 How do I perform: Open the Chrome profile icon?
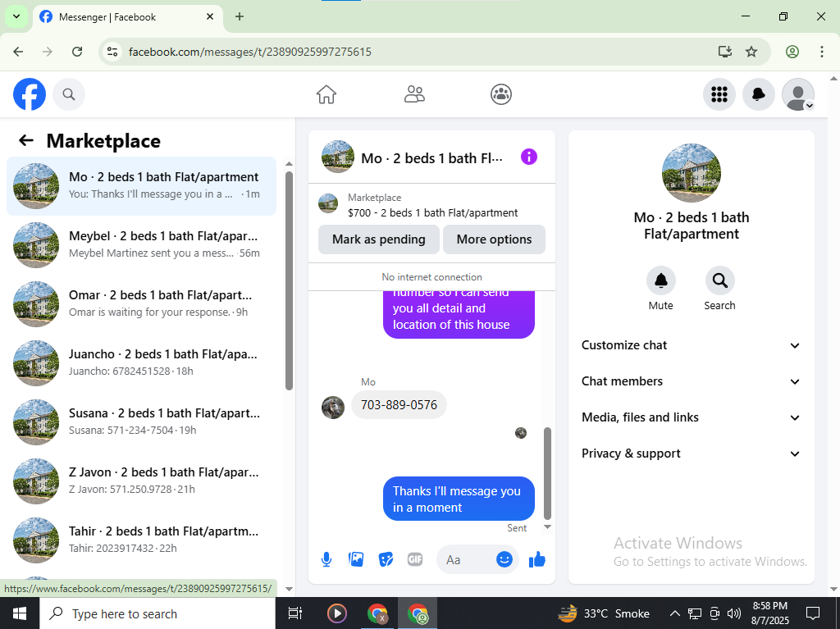coord(792,52)
